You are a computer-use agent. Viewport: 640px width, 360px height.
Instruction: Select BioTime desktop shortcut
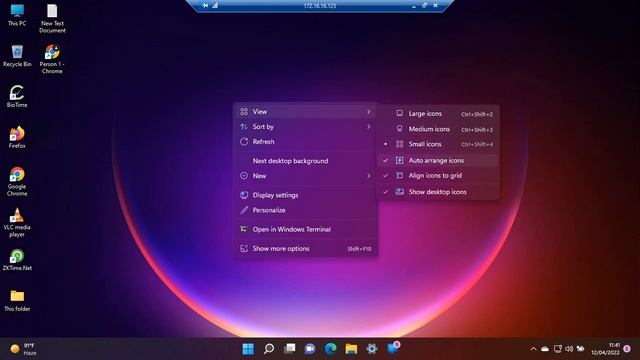(17, 97)
